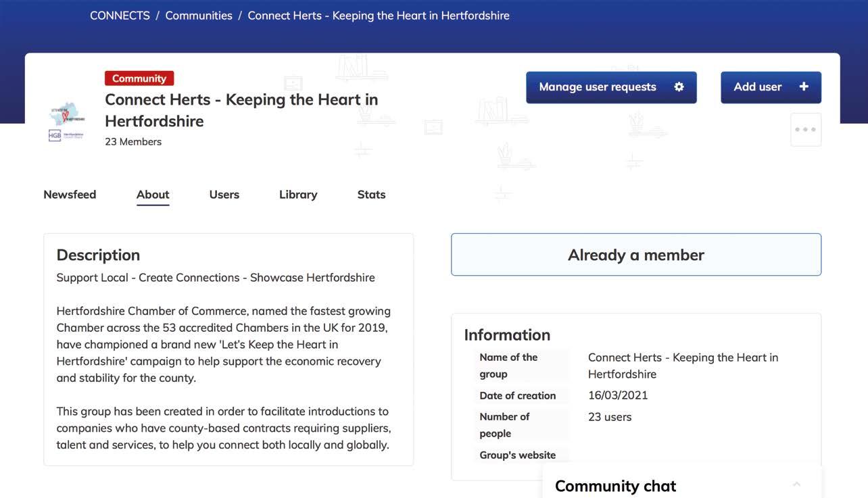Click the 'Group's website' label
The width and height of the screenshot is (868, 498).
point(518,455)
